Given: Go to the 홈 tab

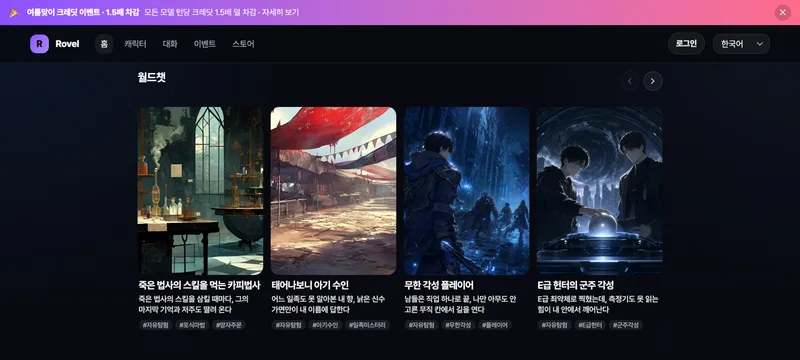Looking at the screenshot, I should point(104,44).
